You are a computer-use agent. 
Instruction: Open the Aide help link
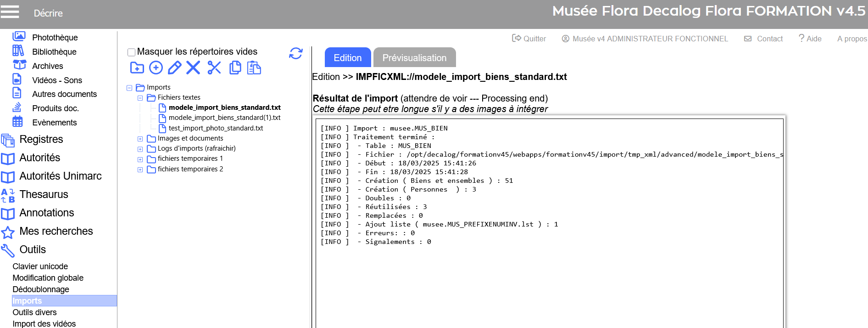810,39
